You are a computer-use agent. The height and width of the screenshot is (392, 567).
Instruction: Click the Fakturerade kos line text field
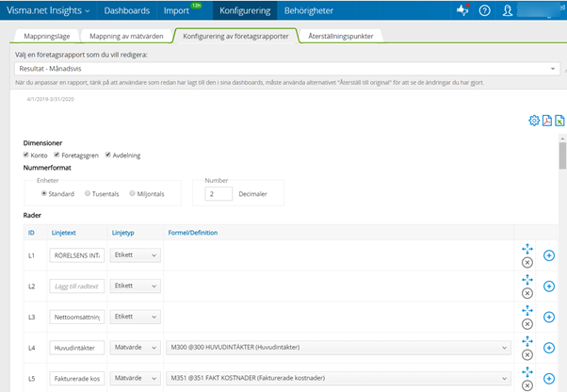(x=77, y=378)
